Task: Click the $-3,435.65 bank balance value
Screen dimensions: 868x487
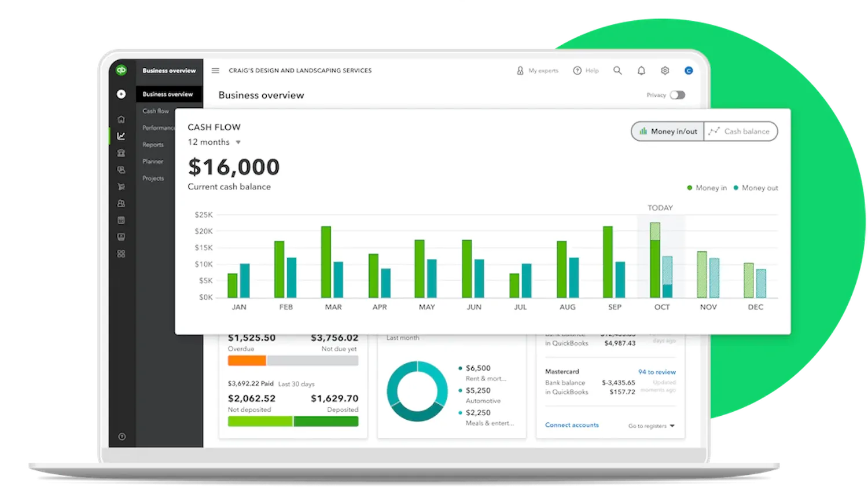Action: [x=618, y=383]
